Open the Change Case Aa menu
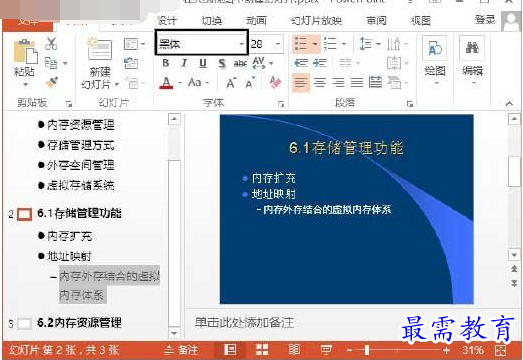Viewport: 523px width, 360px height. click(198, 82)
